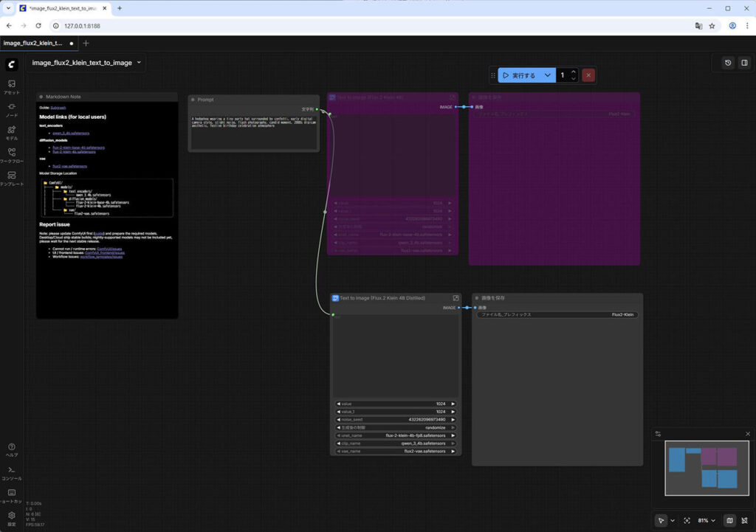Select the image_flux2_klein workflow tab
This screenshot has width=756, height=532.
(33, 43)
